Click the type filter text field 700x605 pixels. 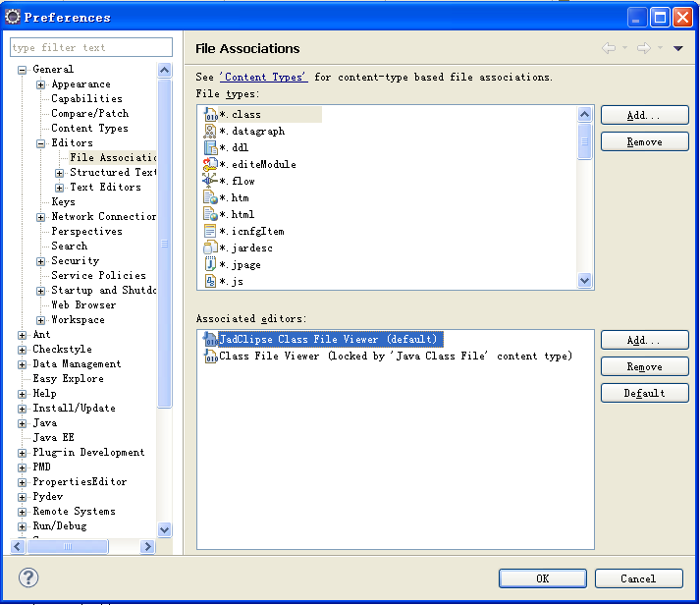tap(91, 47)
